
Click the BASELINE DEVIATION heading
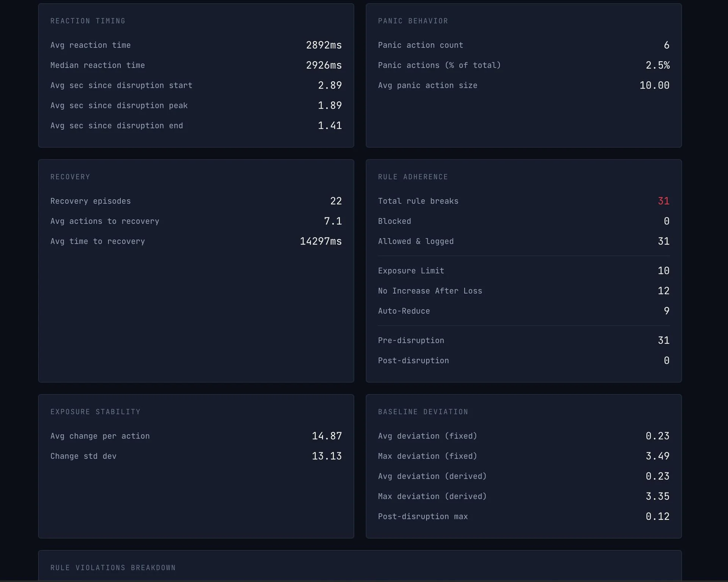point(423,412)
